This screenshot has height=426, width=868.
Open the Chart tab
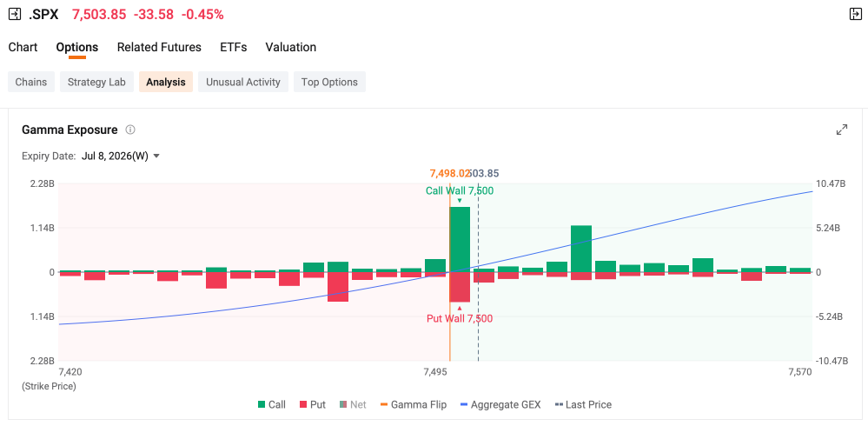(23, 47)
